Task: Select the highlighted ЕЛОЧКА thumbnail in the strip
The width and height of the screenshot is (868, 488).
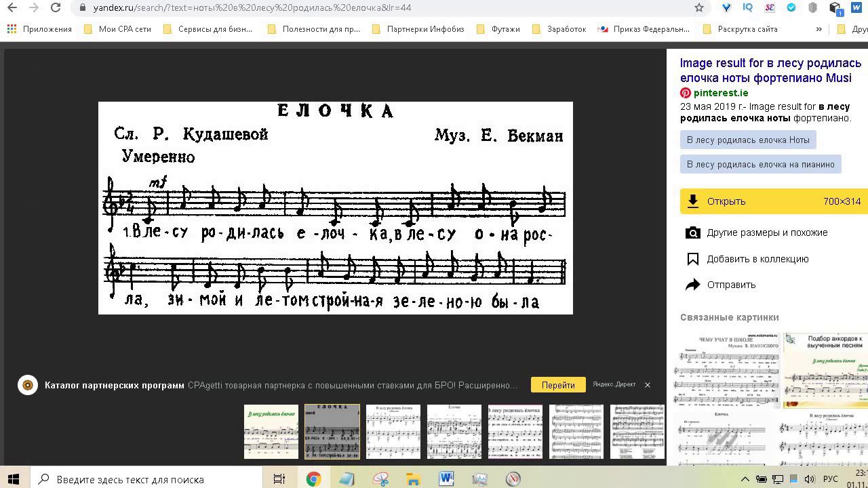Action: click(332, 432)
